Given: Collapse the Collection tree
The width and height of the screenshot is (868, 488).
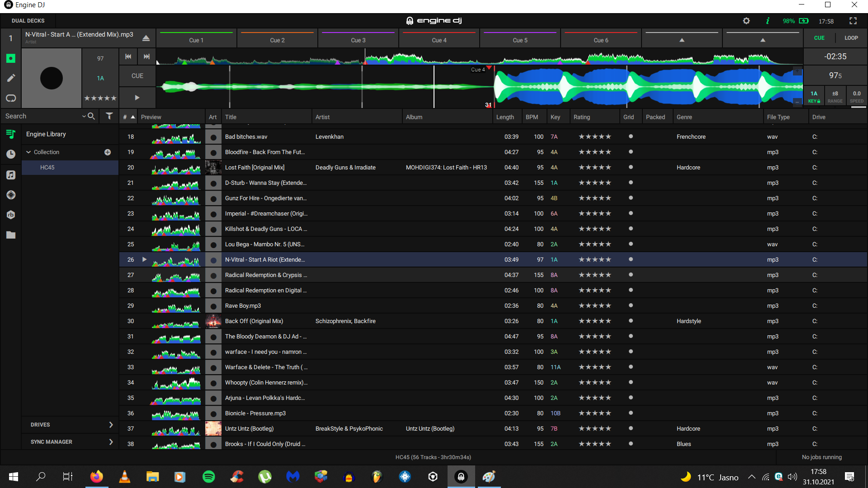Looking at the screenshot, I should 28,152.
